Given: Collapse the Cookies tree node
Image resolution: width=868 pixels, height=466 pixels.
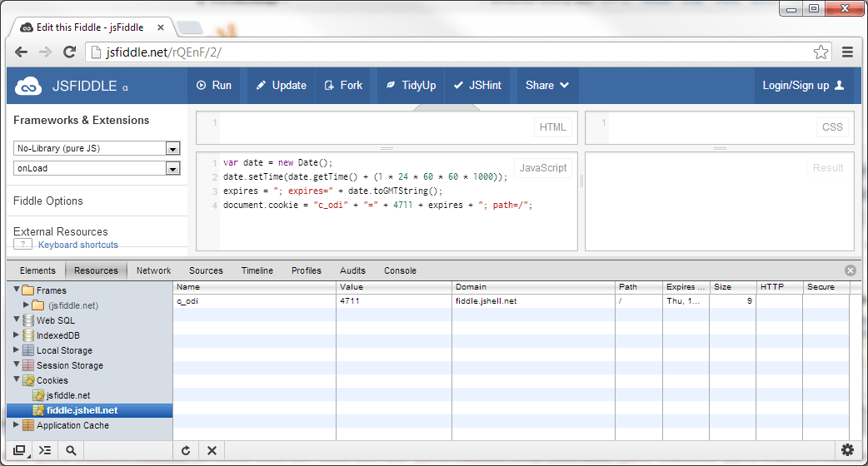Looking at the screenshot, I should click(17, 379).
